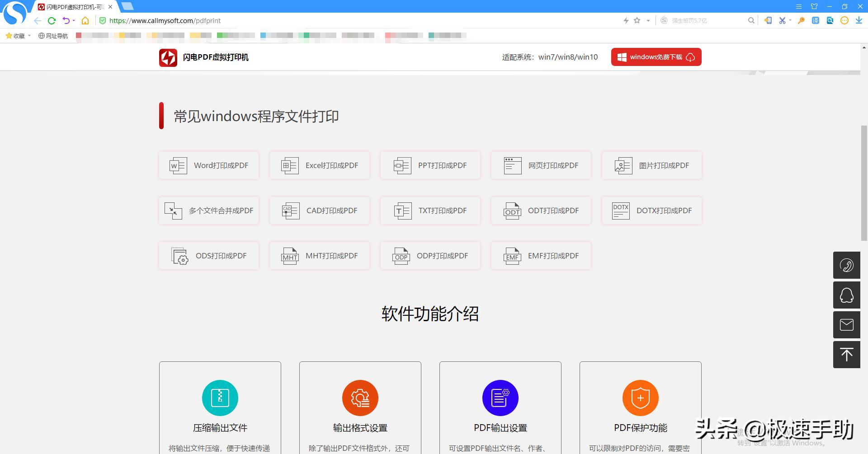Open the Word打印成PDF option

(x=208, y=165)
